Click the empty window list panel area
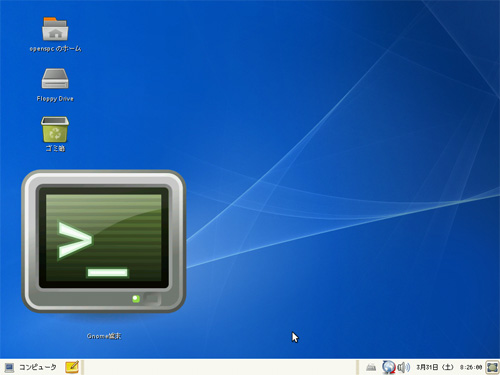The height and width of the screenshot is (375, 500). coord(220,367)
